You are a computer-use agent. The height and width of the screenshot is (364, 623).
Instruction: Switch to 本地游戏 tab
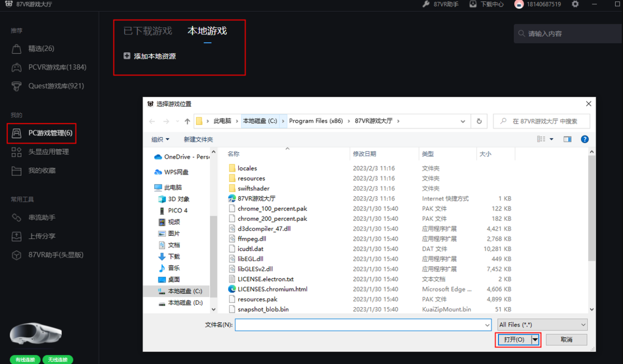(x=207, y=31)
